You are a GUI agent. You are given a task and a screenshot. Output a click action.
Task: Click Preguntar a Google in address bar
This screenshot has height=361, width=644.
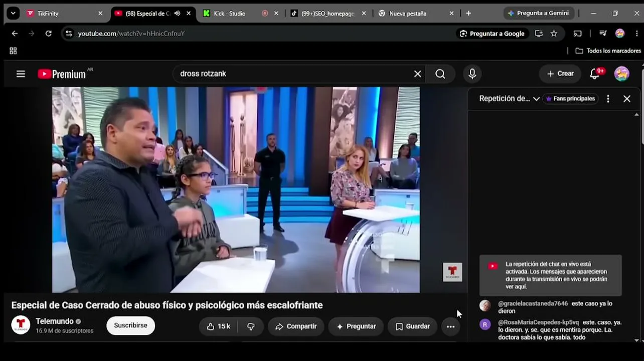[492, 34]
